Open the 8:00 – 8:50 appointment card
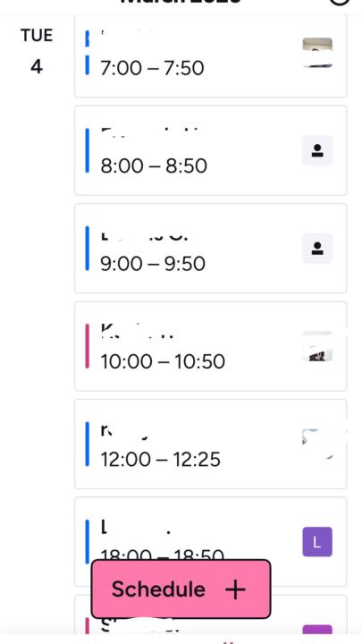The image size is (362, 644). click(x=211, y=150)
